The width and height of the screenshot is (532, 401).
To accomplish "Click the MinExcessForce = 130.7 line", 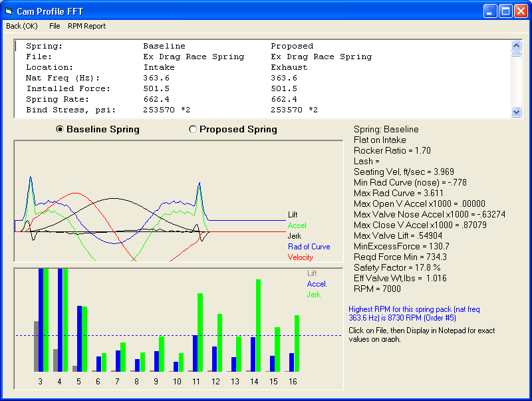I will click(x=402, y=246).
